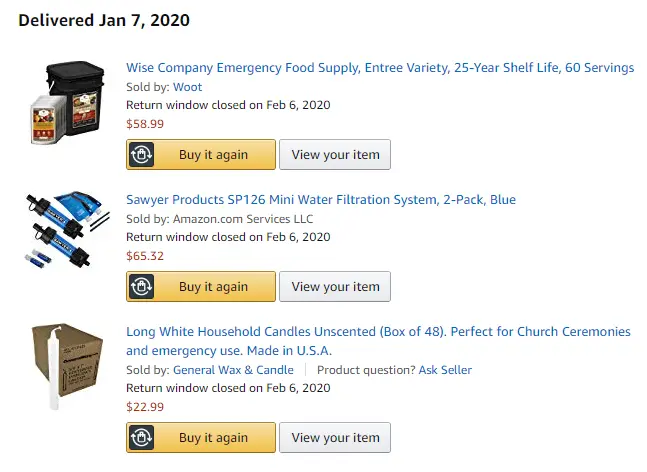Click the Ask Seller link
647x472 pixels.
445,370
